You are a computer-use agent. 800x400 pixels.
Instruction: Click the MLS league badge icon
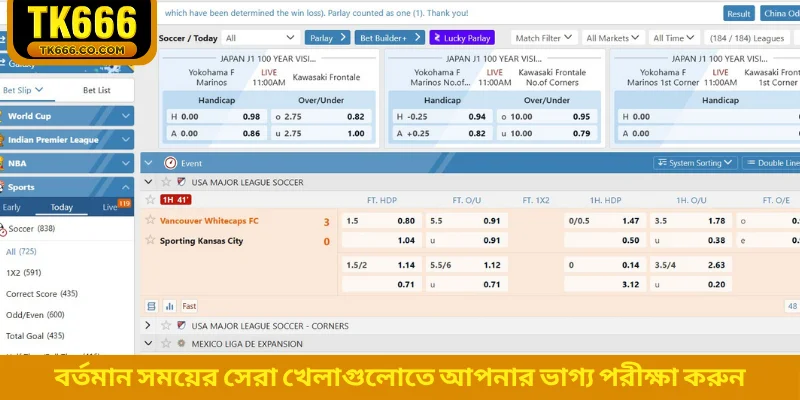(181, 182)
